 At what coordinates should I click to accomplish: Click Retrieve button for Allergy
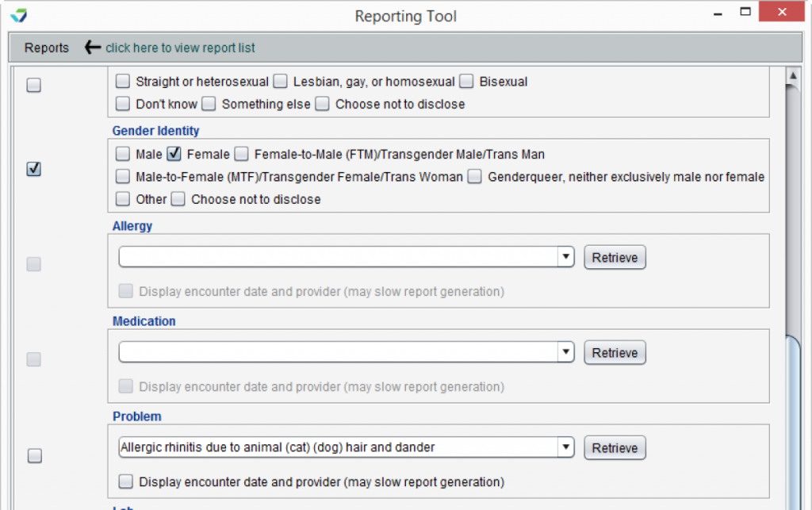pyautogui.click(x=615, y=257)
